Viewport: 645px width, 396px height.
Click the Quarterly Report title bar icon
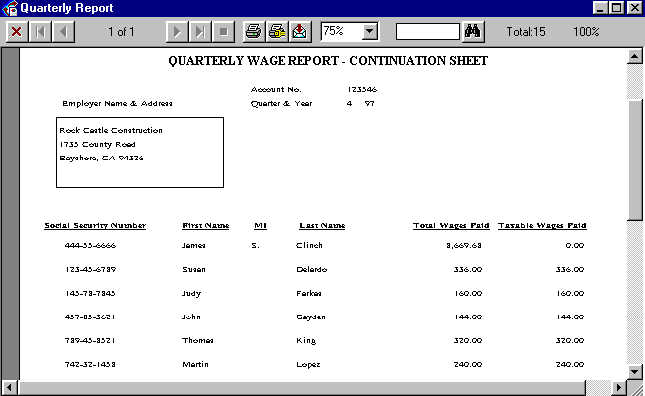[x=10, y=8]
